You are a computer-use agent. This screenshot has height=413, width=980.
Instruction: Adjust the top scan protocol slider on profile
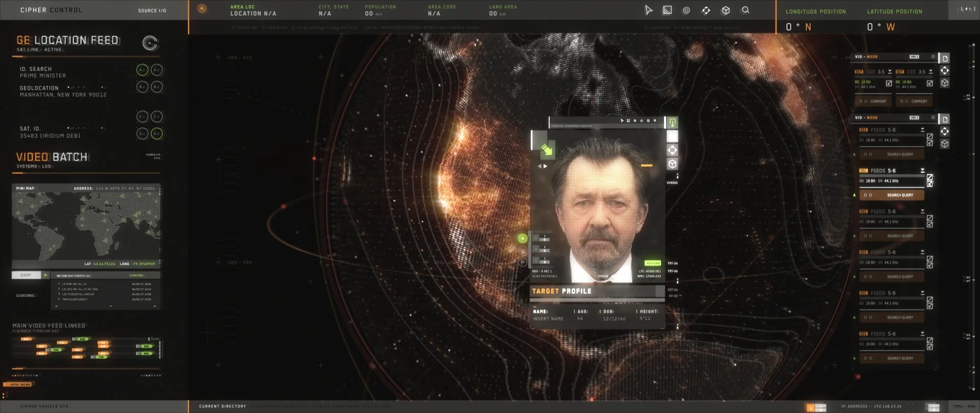(x=541, y=238)
